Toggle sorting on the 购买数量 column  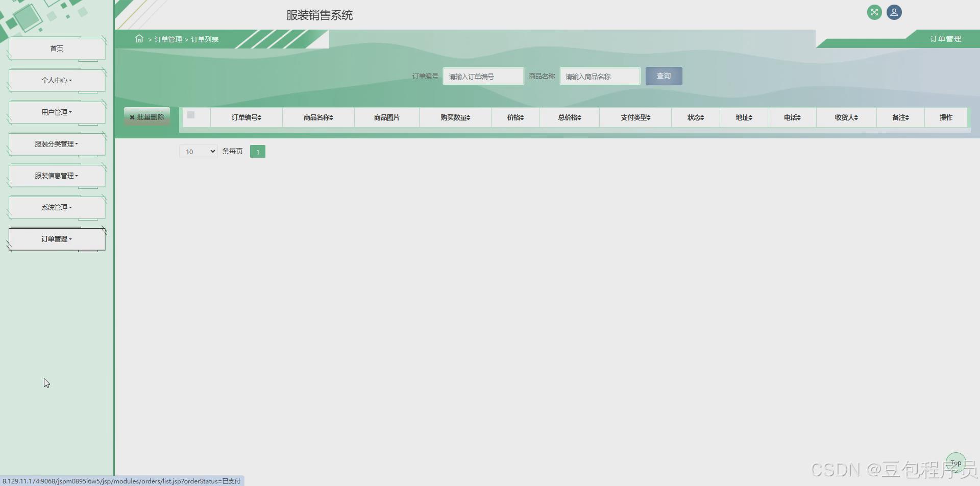[x=454, y=117]
